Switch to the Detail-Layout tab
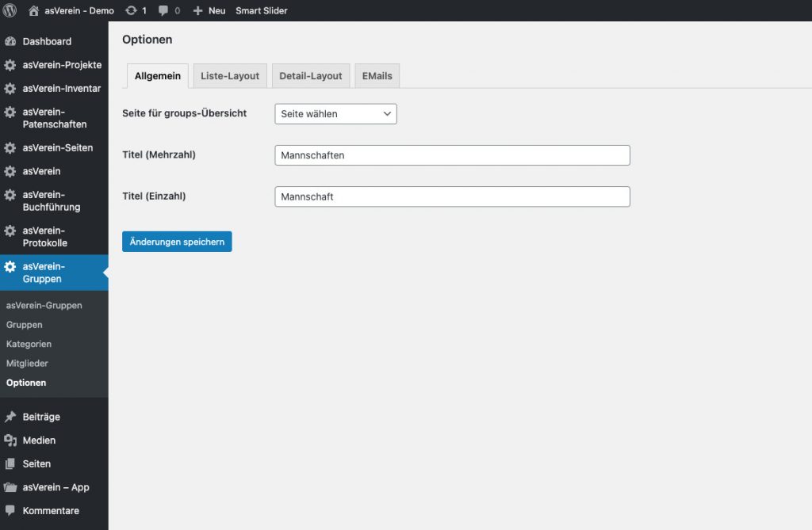 (311, 75)
